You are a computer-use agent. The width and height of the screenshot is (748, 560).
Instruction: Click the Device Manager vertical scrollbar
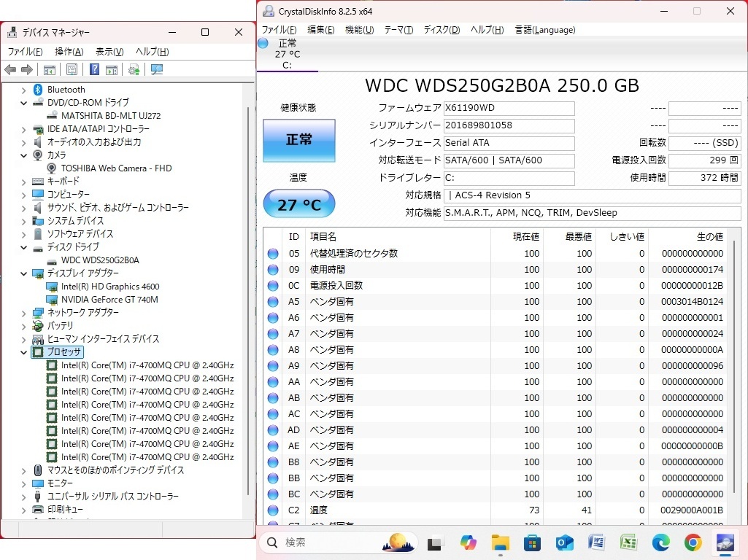pyautogui.click(x=248, y=300)
